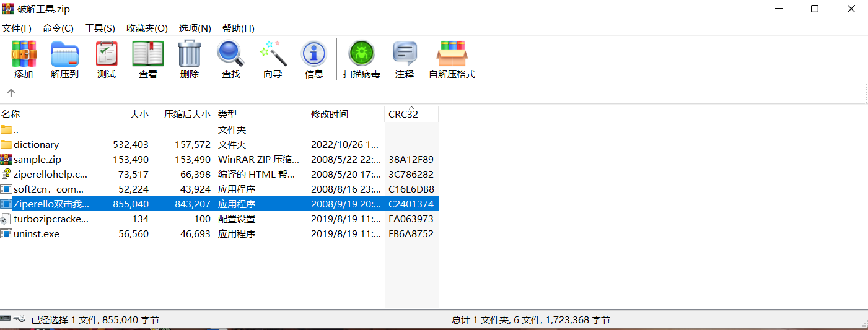This screenshot has height=330, width=868.
Task: Click the ziperellohelp CHM file icon
Action: point(6,174)
